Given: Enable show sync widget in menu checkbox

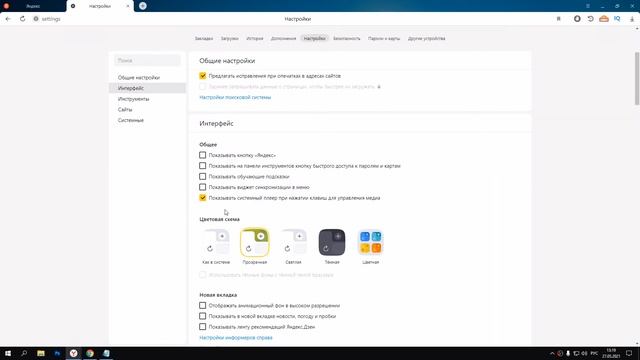Looking at the screenshot, I should tap(202, 187).
